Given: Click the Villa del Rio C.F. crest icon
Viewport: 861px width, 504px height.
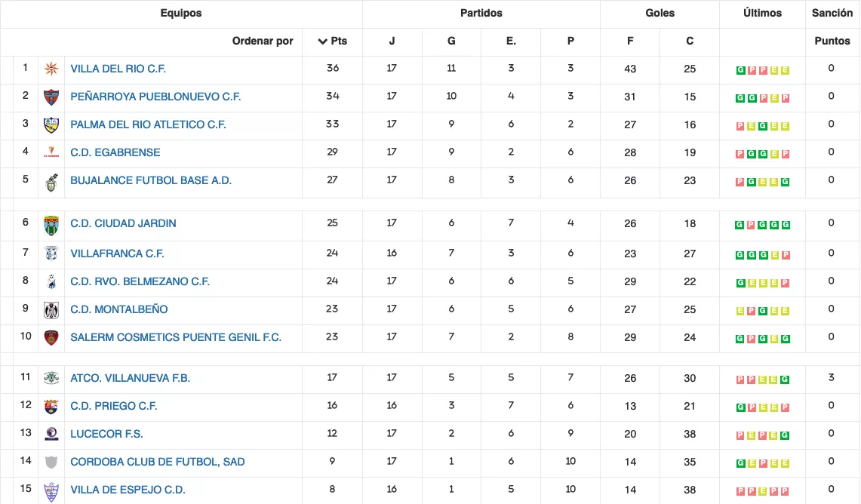Looking at the screenshot, I should 51,69.
